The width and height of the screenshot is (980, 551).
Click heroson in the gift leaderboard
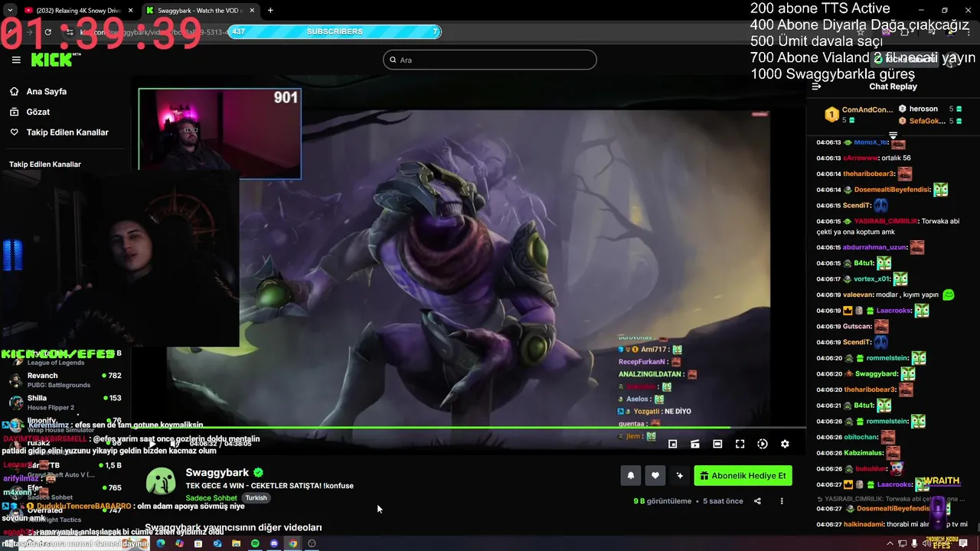pyautogui.click(x=923, y=109)
